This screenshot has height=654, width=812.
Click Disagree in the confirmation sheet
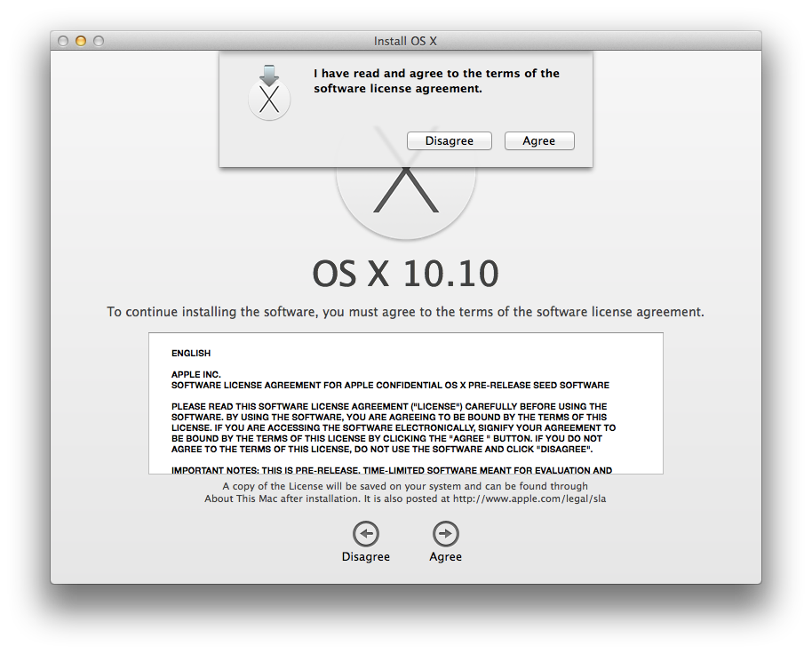pos(449,141)
